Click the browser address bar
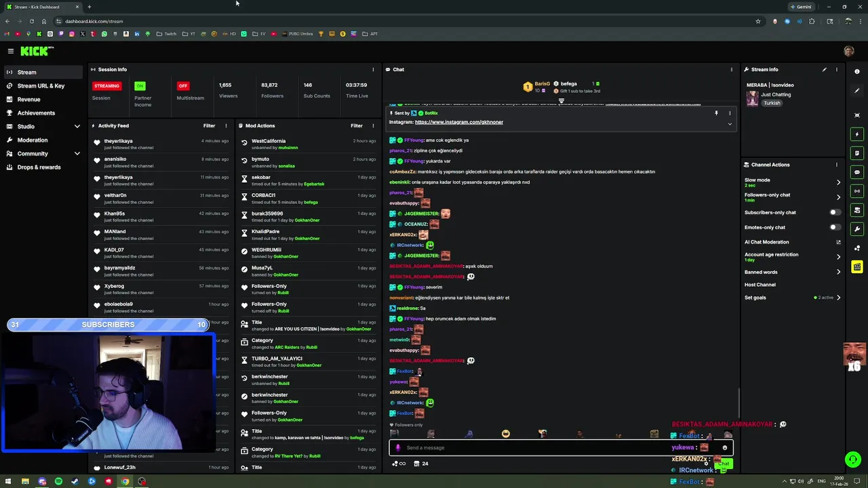Screen dimensions: 868x488 coord(407,21)
